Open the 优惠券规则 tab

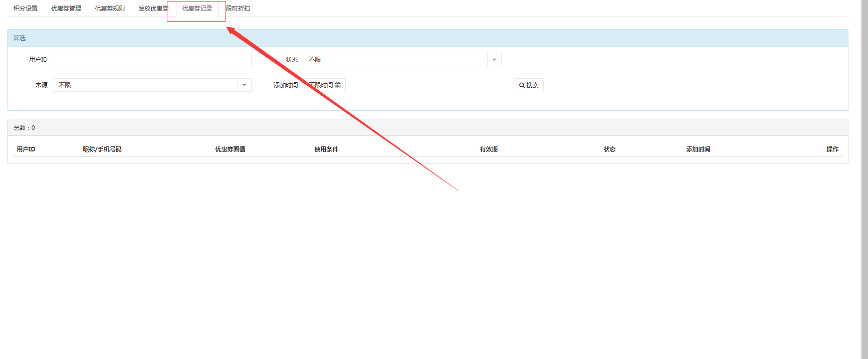tap(110, 9)
